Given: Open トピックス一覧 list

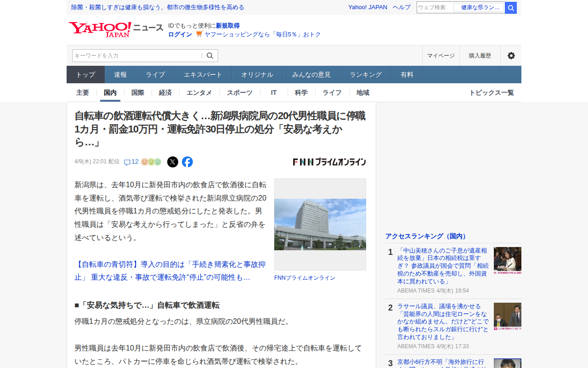Looking at the screenshot, I should [x=492, y=92].
